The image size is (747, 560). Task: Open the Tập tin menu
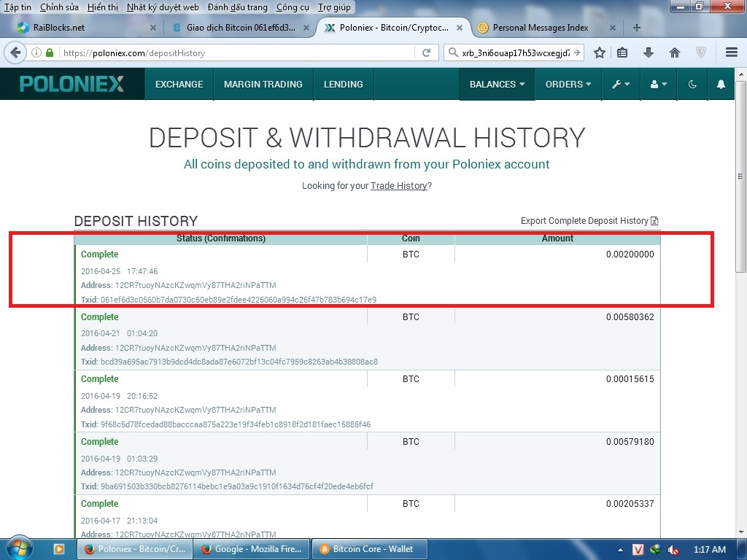click(18, 7)
